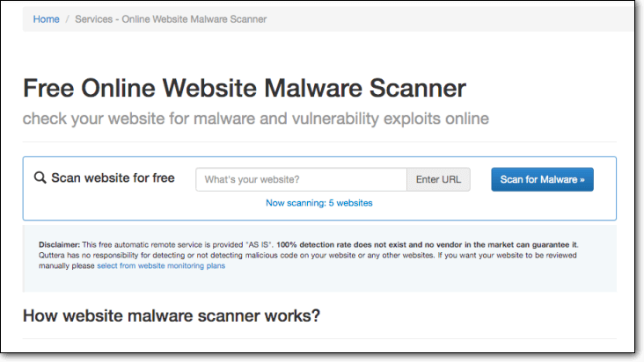Click the 'any other websites' phrase in disclaimer
The image size is (644, 362).
point(400,256)
